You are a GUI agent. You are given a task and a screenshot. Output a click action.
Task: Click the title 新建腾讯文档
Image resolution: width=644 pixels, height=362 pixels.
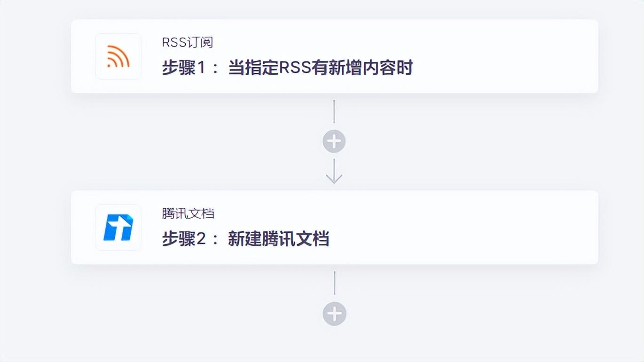click(x=279, y=238)
